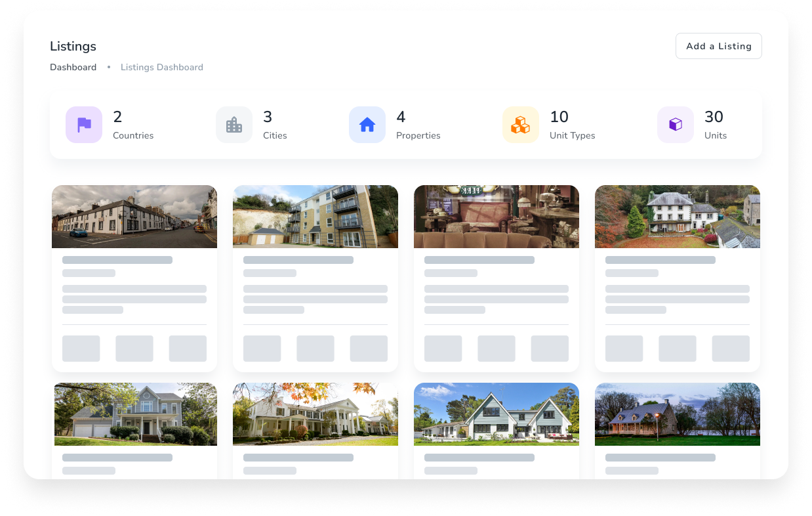
Task: View the lakeside stone farmhouse thumbnail
Action: tap(677, 414)
